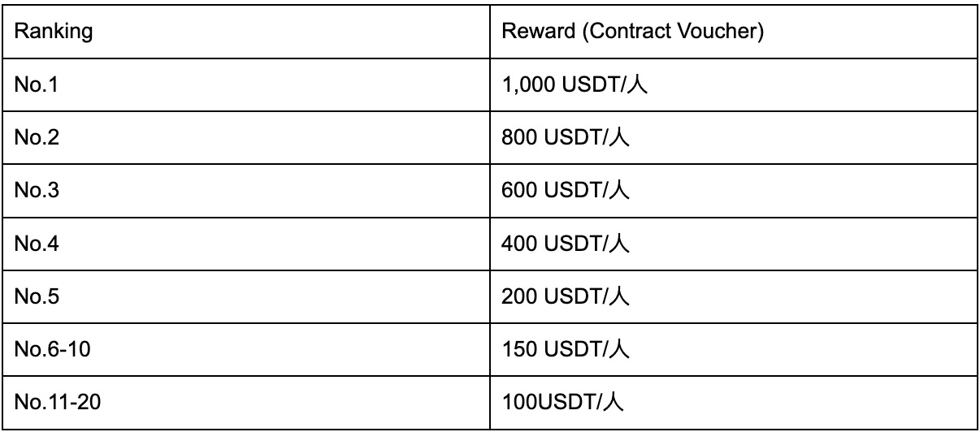The width and height of the screenshot is (980, 432).
Task: Select the 1,000 USDT reward cell
Action: (x=733, y=84)
